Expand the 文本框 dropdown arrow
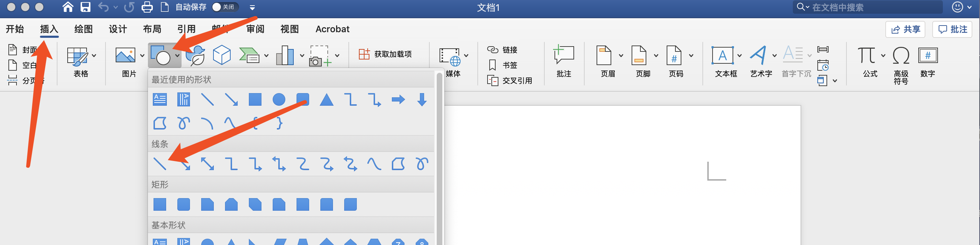This screenshot has width=980, height=245. pyautogui.click(x=739, y=56)
